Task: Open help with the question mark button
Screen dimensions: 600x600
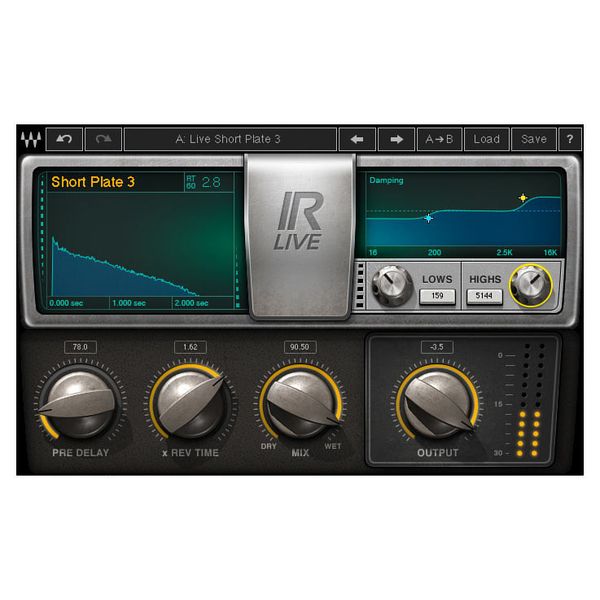Action: [570, 139]
